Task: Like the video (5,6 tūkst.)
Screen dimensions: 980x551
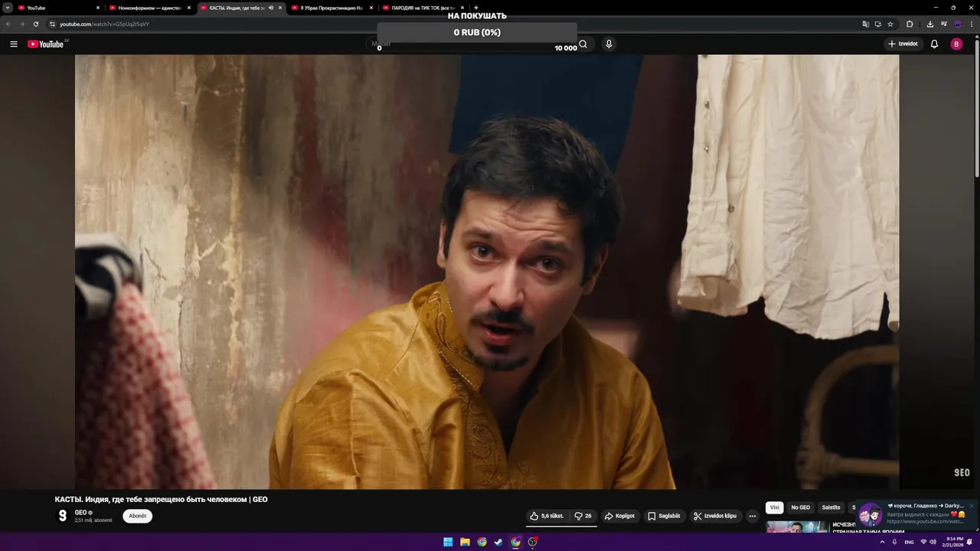Action: (547, 516)
